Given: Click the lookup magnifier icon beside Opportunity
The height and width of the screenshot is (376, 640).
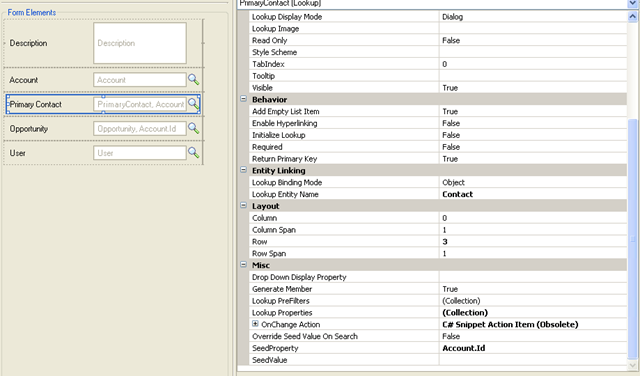Looking at the screenshot, I should click(193, 129).
